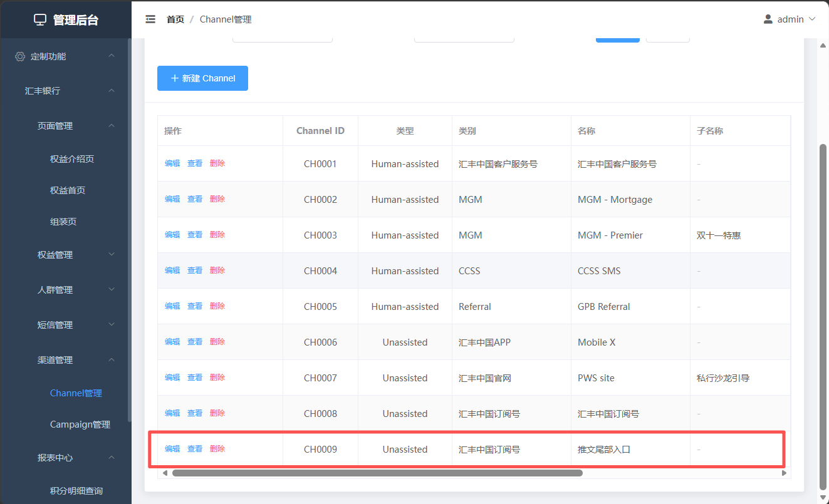Collapse the 渠道管理 section chevron

click(x=112, y=360)
